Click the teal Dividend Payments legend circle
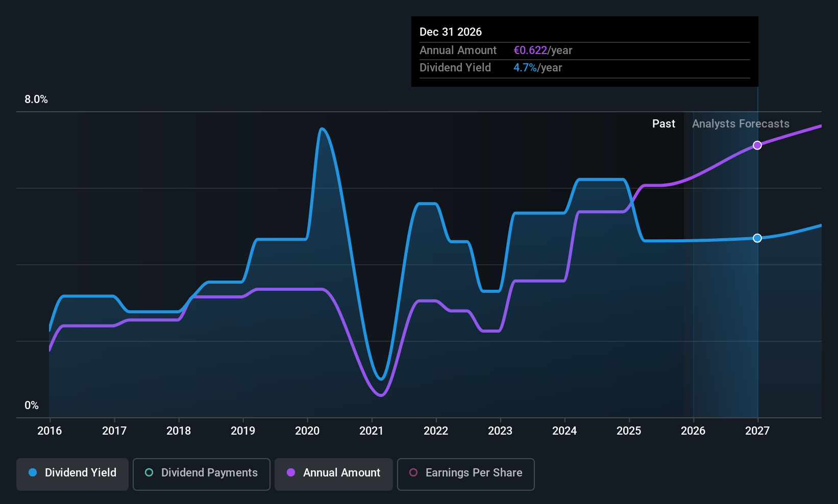838x504 pixels. [x=149, y=473]
